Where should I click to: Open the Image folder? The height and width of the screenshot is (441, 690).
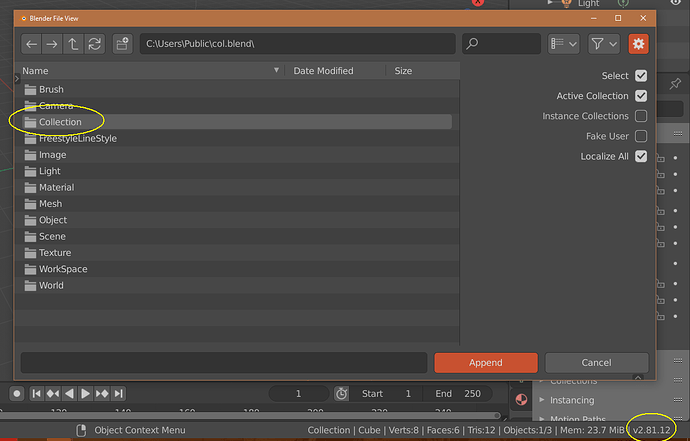237,155
